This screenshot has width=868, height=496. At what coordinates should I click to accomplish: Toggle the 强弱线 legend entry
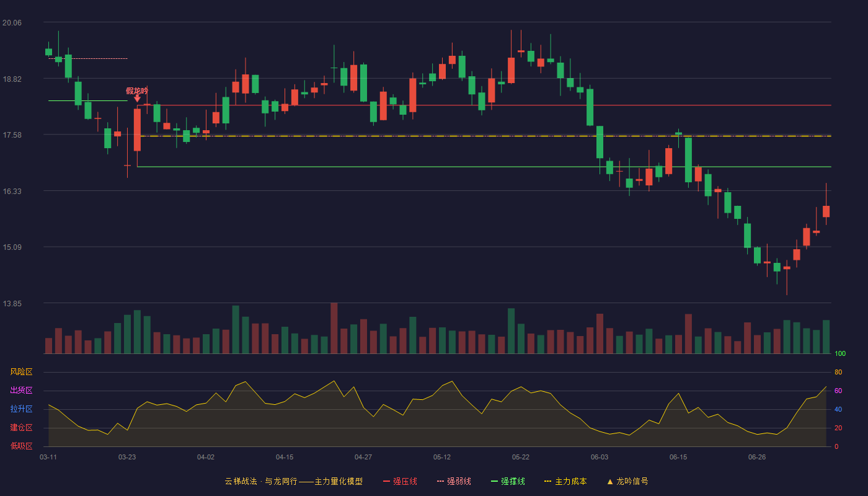(454, 481)
